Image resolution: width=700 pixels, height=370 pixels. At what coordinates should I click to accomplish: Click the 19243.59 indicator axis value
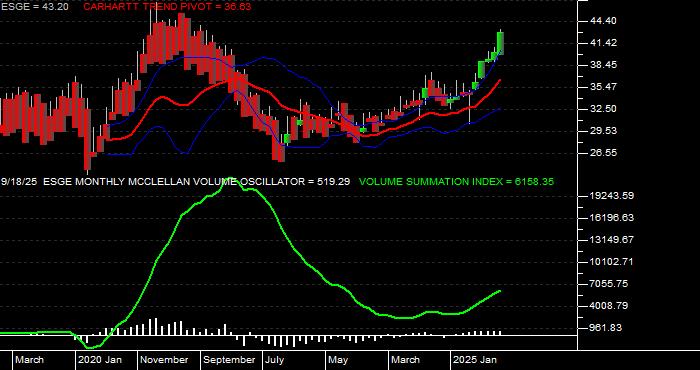pos(612,196)
